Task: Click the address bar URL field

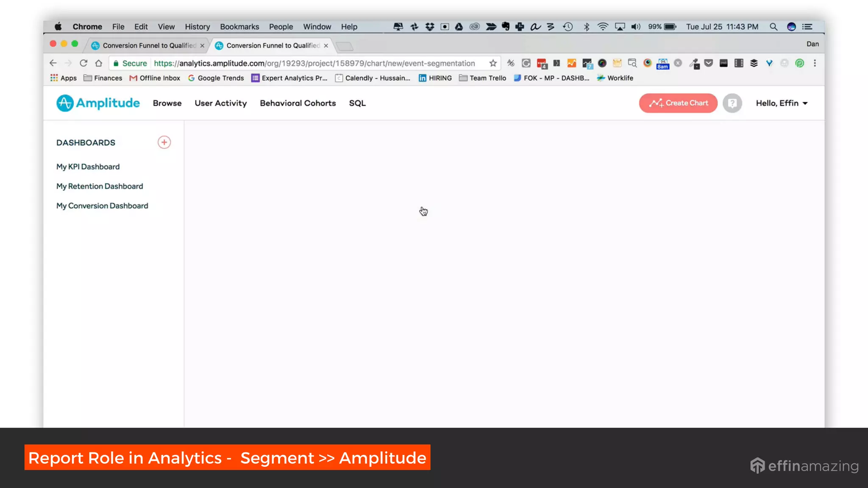Action: 314,63
